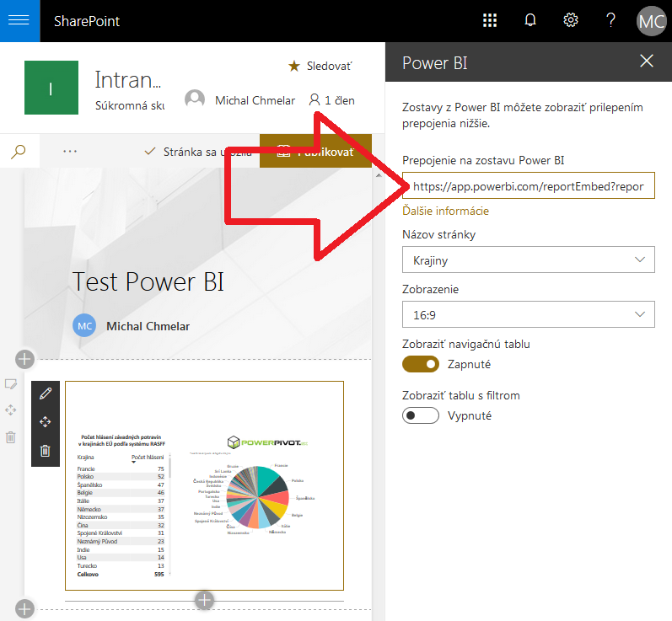Add section with plus above web part
672x621 pixels.
click(24, 359)
